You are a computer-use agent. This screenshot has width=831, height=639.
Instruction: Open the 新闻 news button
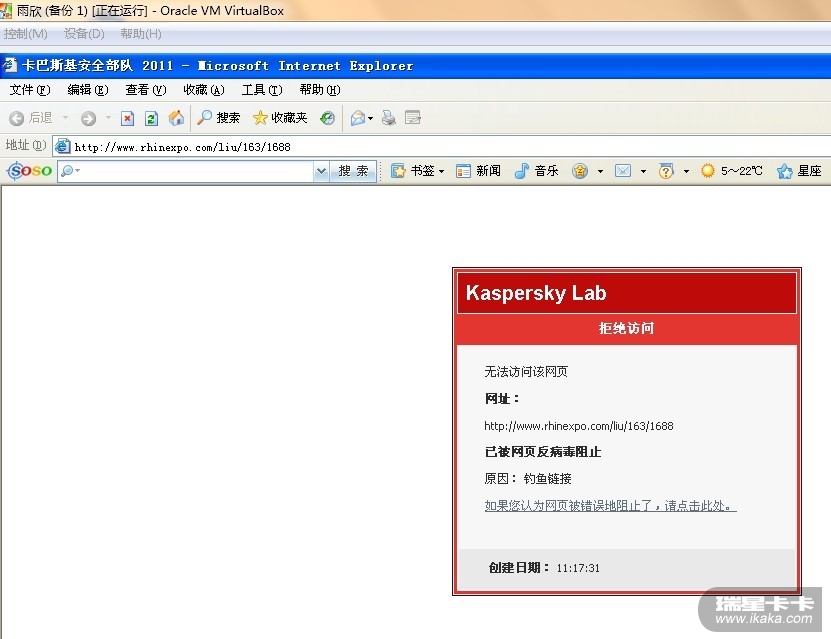(x=478, y=171)
